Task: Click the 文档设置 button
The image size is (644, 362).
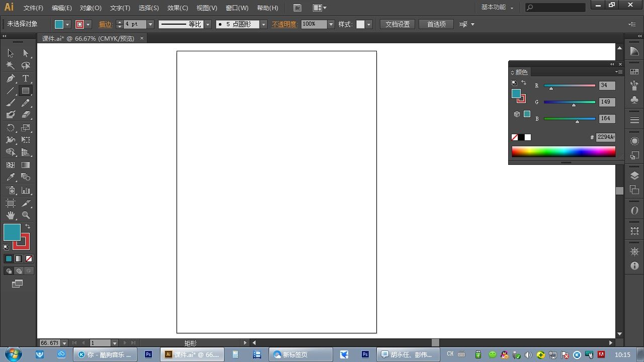Action: [397, 24]
